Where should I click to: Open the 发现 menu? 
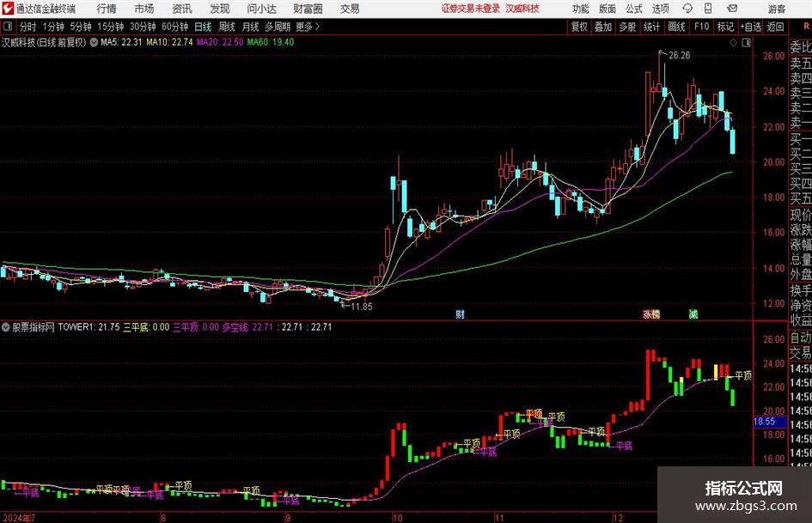[x=220, y=9]
